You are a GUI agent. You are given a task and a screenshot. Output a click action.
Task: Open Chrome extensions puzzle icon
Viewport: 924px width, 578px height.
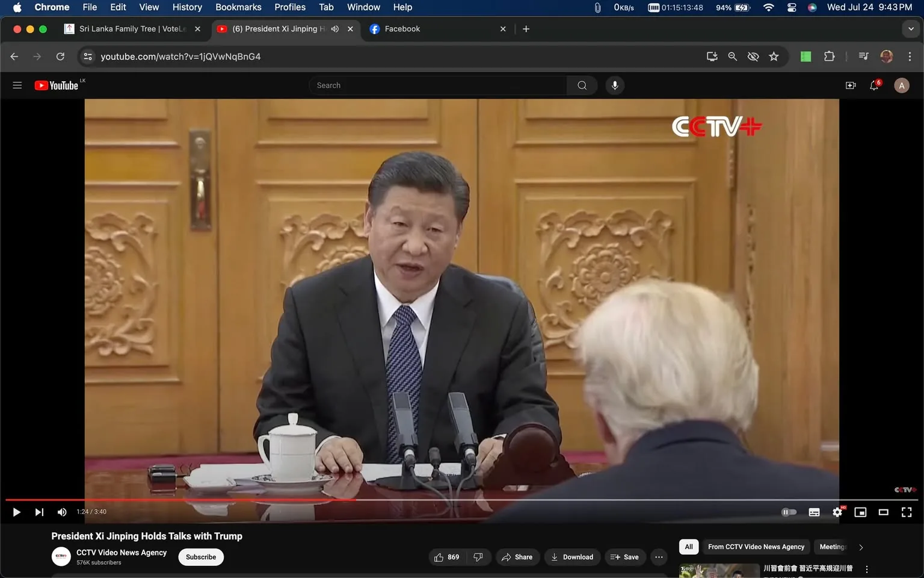pyautogui.click(x=828, y=56)
